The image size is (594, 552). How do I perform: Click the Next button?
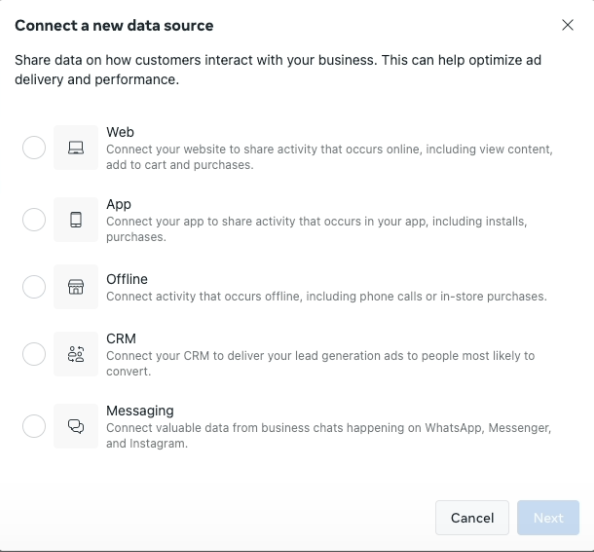(x=548, y=518)
